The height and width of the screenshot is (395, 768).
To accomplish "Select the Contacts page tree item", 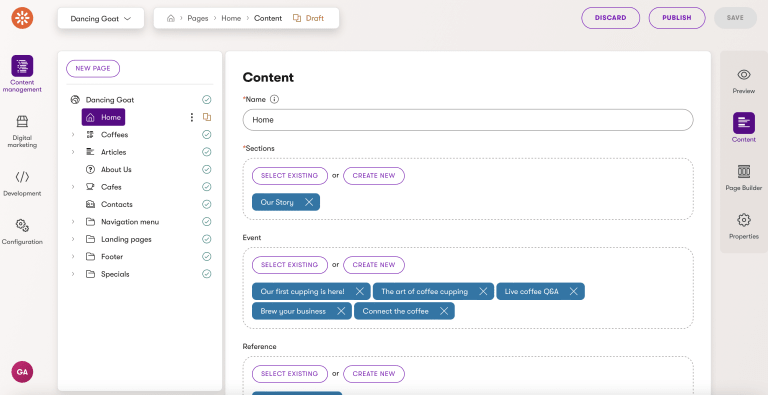I will [117, 204].
